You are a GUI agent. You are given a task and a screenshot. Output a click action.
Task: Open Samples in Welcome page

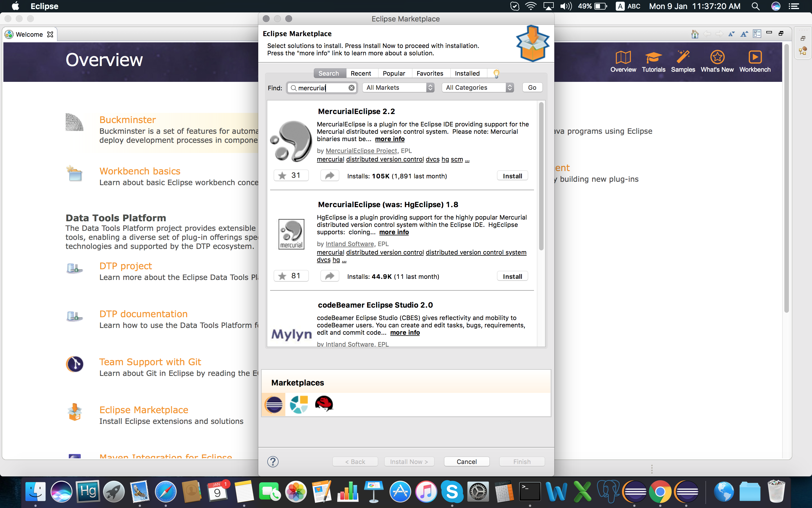pos(683,62)
